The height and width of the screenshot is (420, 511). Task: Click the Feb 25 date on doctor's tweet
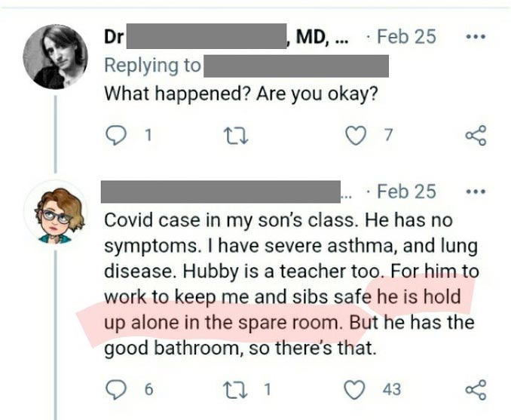[x=405, y=36]
